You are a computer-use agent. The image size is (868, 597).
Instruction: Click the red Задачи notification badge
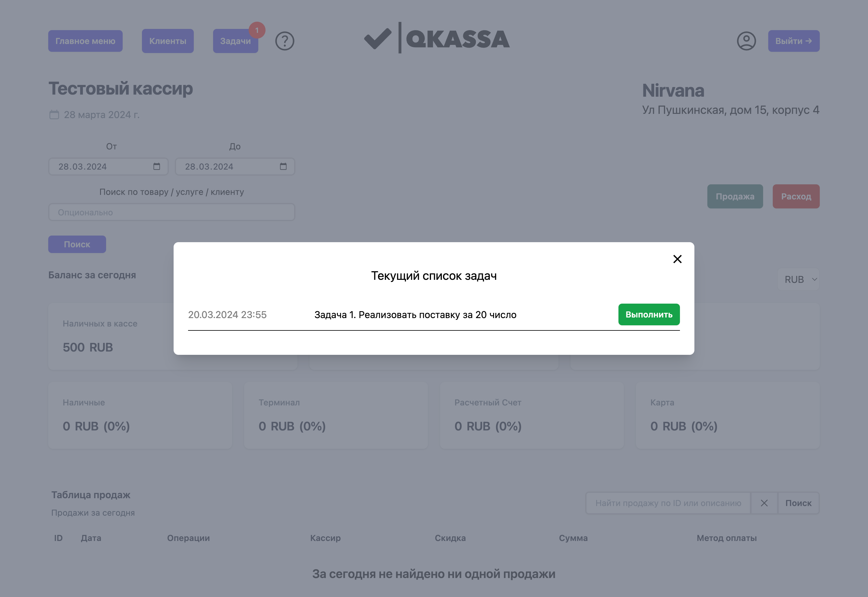[x=257, y=30]
